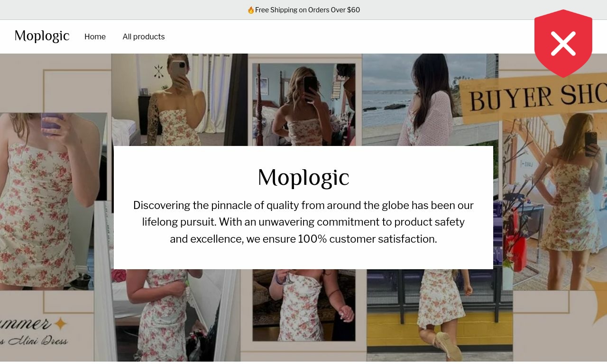Click the BUYER SHOW banner label

[536, 99]
